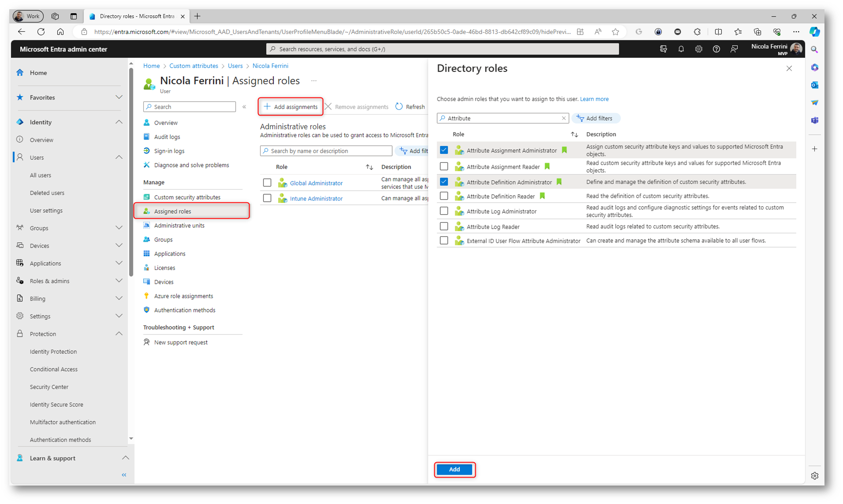
Task: Open Edge Copilot icon in toolbar
Action: tap(814, 32)
